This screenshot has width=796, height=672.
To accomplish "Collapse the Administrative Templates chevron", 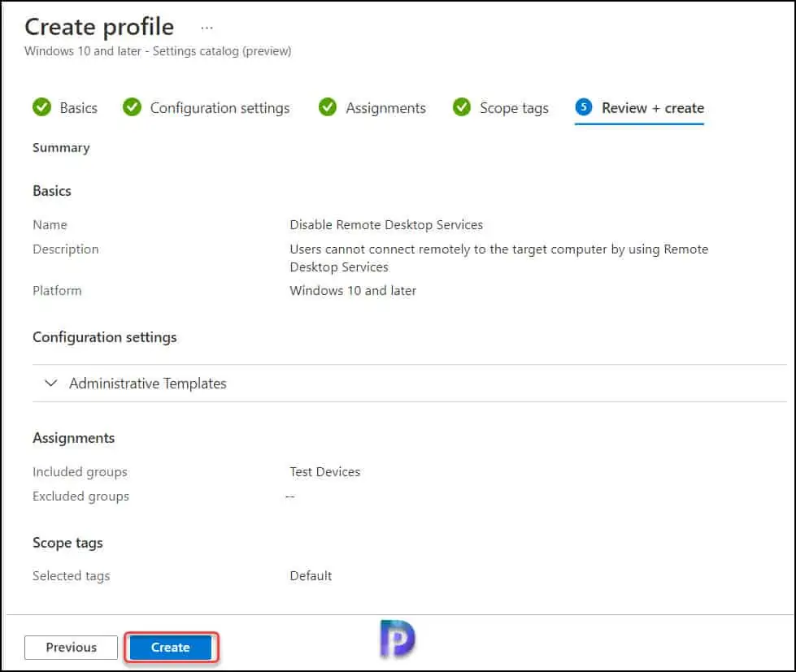I will pyautogui.click(x=50, y=383).
